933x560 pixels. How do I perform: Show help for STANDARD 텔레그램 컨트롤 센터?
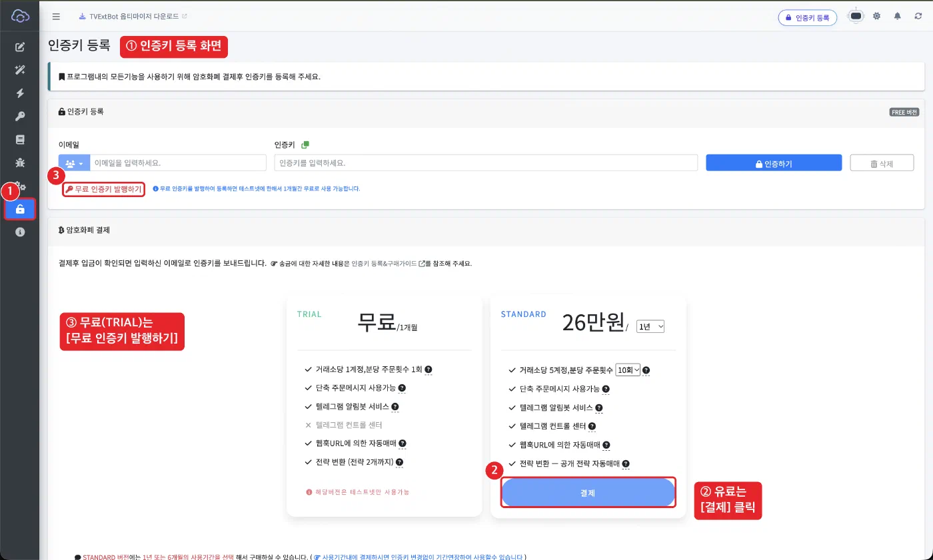(x=592, y=426)
